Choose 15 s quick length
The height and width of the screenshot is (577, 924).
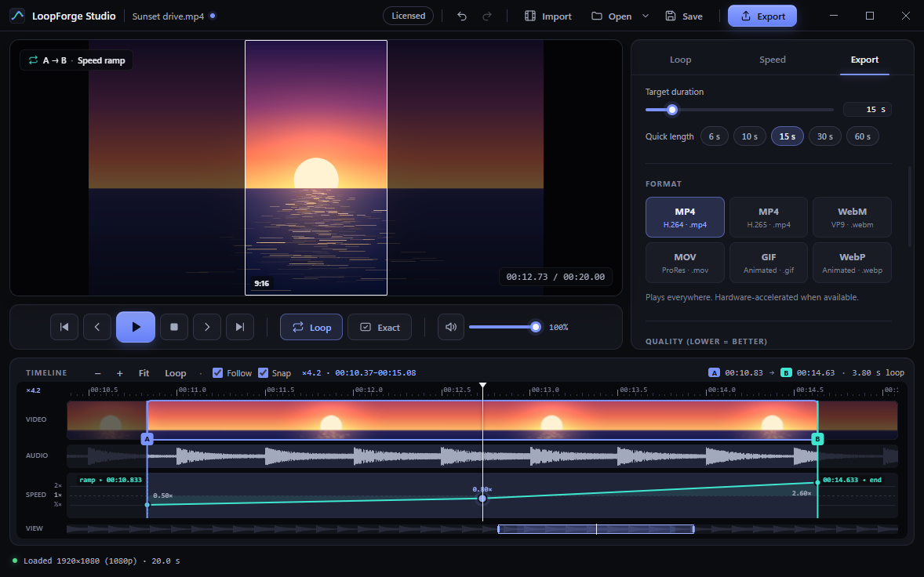click(788, 136)
